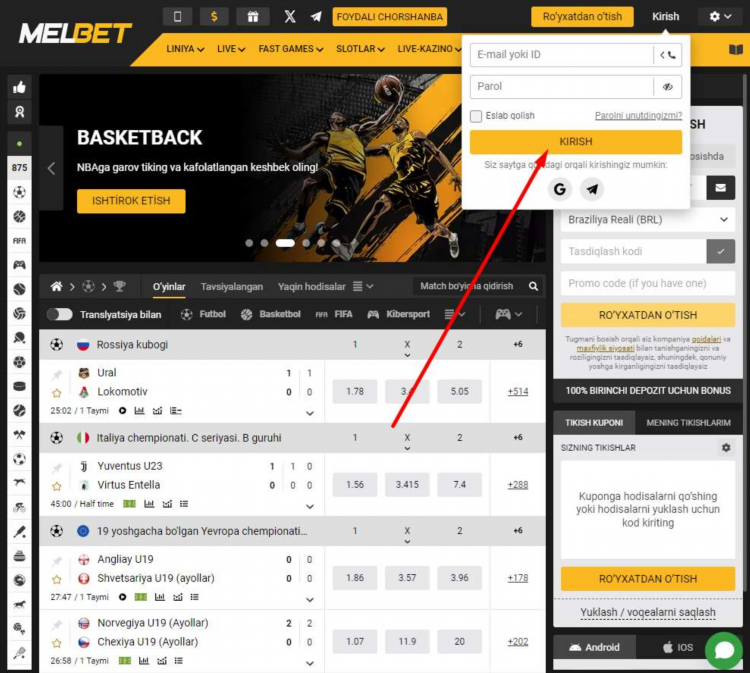Open the Braziliya Reali (BRL) currency dropdown
This screenshot has height=673, width=750.
click(648, 220)
